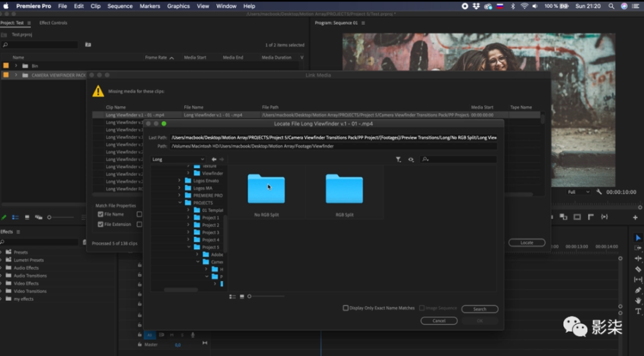Expand the Project 3 folder in tree
The width and height of the screenshot is (644, 356).
pos(188,232)
